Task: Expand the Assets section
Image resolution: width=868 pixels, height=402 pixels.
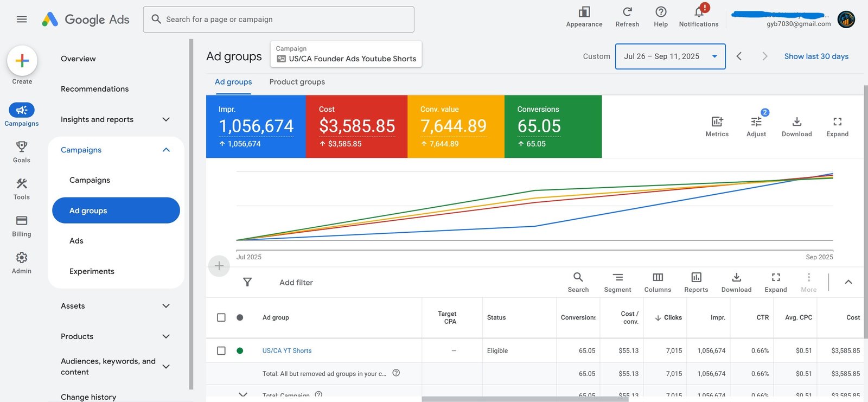Action: (x=166, y=306)
